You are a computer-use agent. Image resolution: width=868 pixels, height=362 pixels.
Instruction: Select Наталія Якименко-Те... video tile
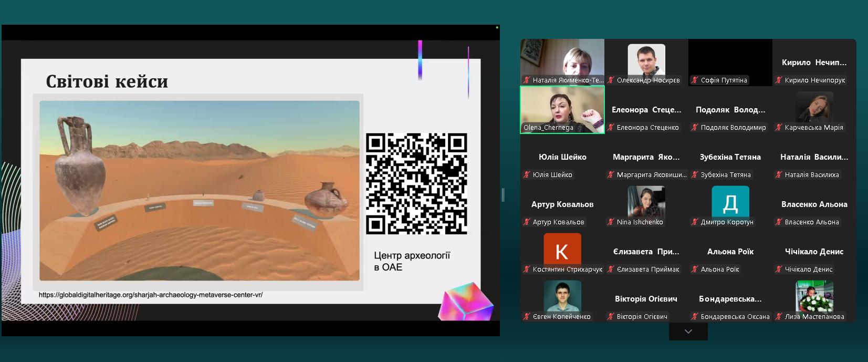[x=562, y=62]
